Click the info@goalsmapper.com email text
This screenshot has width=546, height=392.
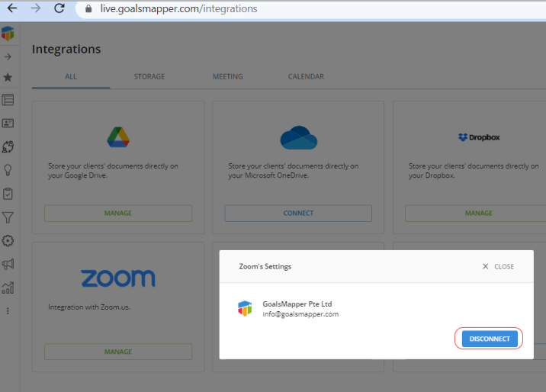[x=300, y=314]
